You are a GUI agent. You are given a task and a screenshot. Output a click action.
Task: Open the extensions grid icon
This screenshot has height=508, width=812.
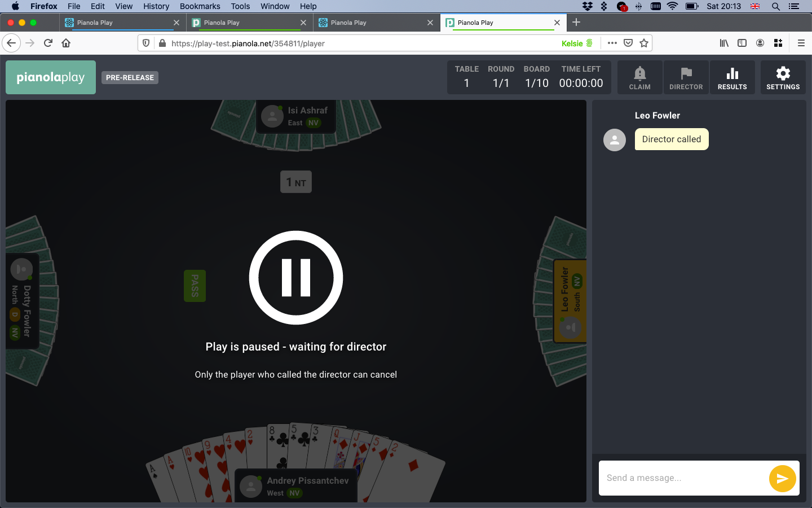[x=778, y=43]
